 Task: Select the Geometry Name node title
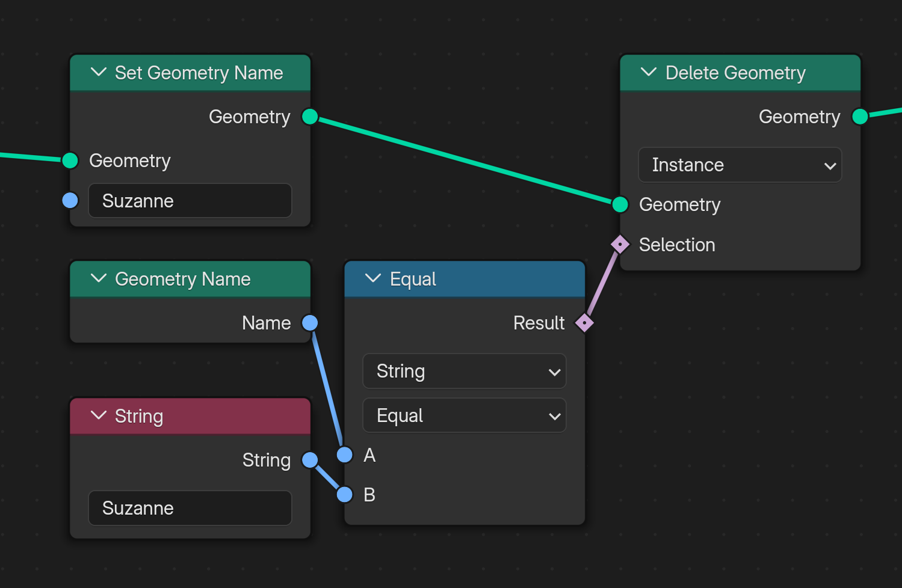click(x=182, y=279)
